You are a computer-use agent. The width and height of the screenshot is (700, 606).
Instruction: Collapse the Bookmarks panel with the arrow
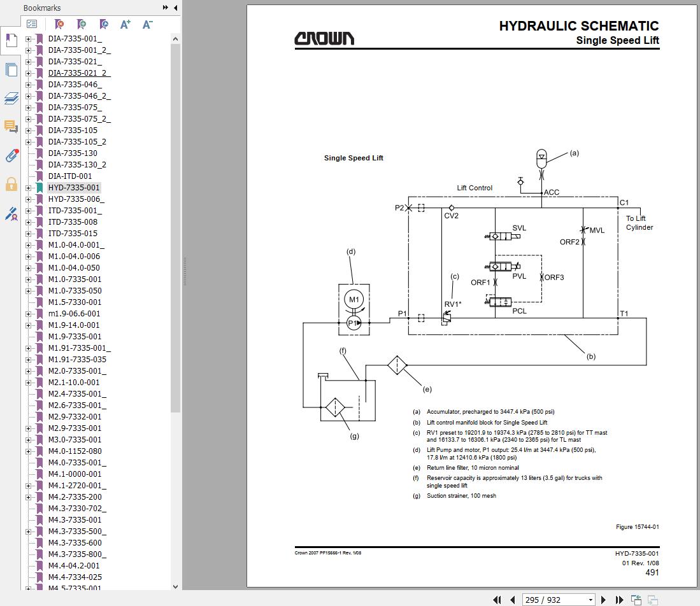point(175,8)
